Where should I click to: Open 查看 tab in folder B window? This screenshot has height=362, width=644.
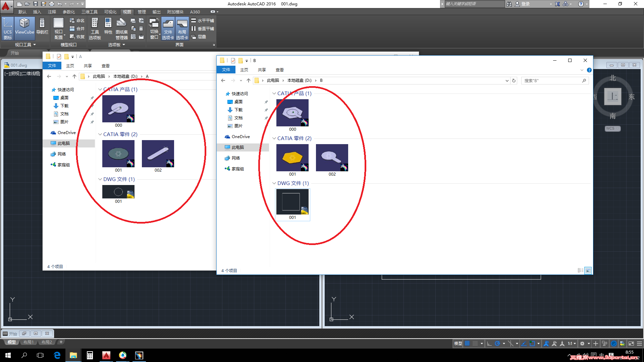tap(279, 70)
